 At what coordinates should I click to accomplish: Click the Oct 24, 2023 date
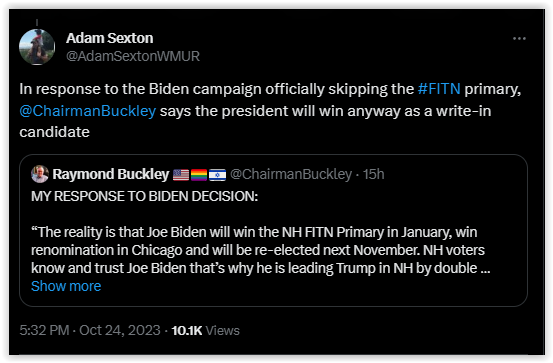click(120, 331)
